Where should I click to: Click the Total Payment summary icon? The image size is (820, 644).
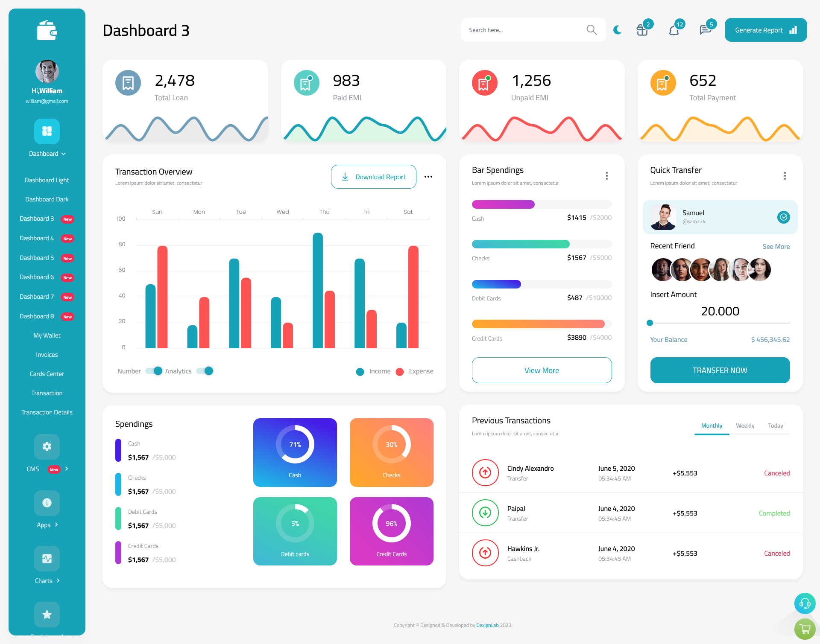coord(663,82)
